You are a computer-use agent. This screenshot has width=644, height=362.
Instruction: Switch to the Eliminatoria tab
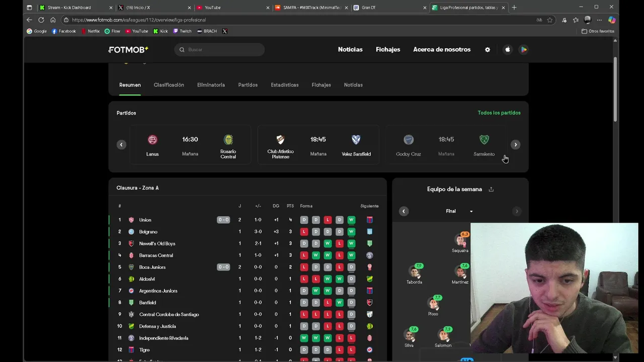211,85
